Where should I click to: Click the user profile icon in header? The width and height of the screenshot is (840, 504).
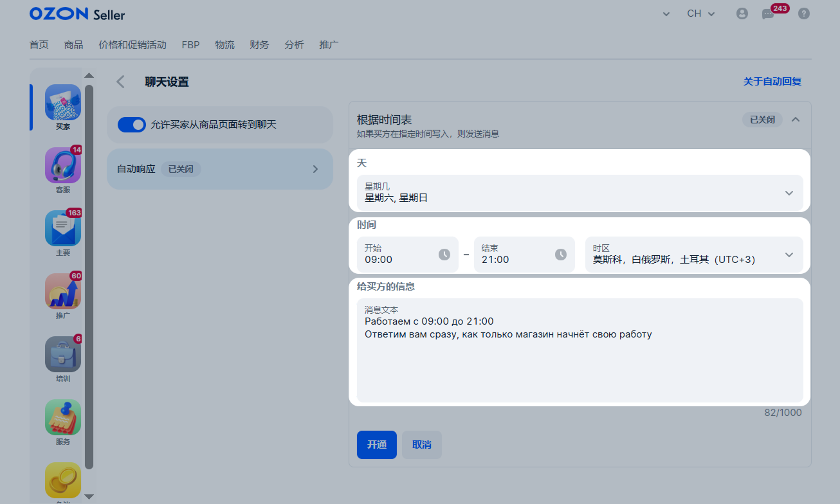click(x=742, y=14)
